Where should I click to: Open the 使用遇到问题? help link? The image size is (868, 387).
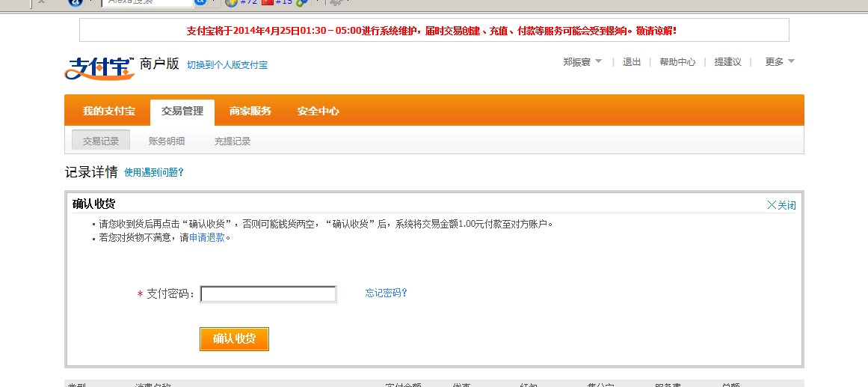point(154,172)
